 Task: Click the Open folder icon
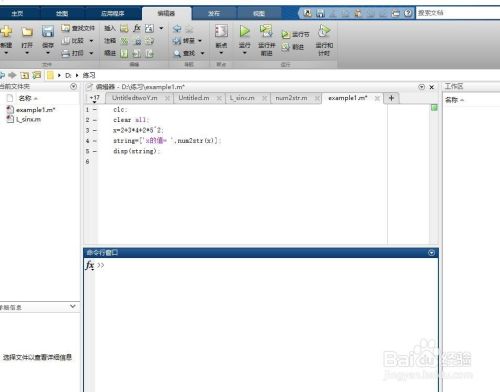click(27, 32)
